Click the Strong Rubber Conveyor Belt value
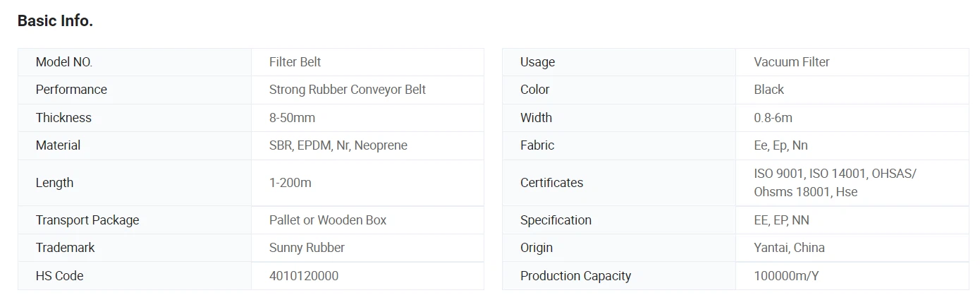The image size is (980, 300). point(348,90)
